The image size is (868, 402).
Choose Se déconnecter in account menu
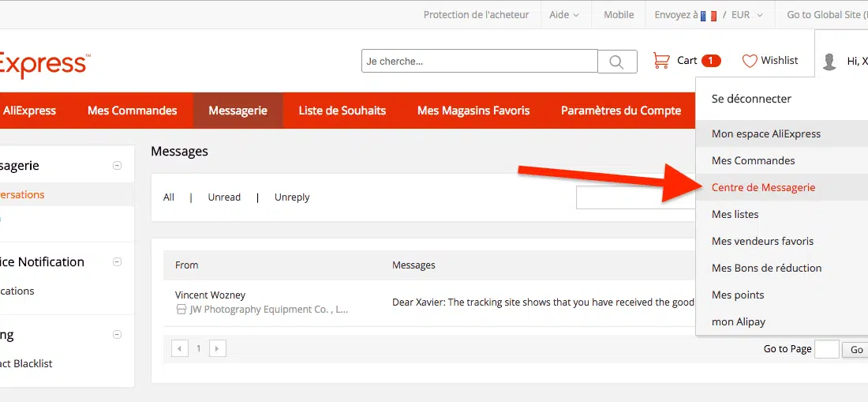coord(751,99)
